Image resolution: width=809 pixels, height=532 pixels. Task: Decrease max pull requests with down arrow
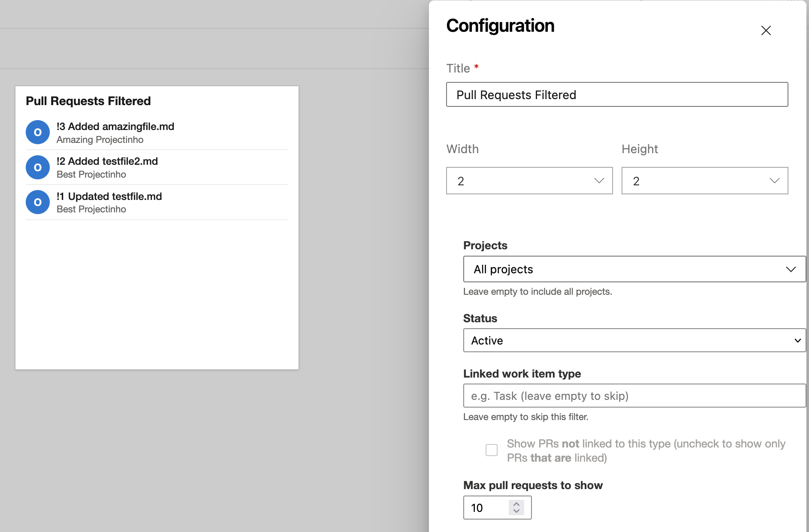[x=516, y=511]
